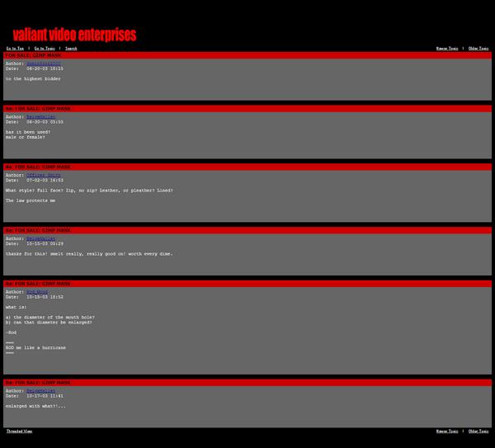Screen dimensions: 495x448
Task: Select 'thanks for this!' reply text
Action: click(89, 254)
